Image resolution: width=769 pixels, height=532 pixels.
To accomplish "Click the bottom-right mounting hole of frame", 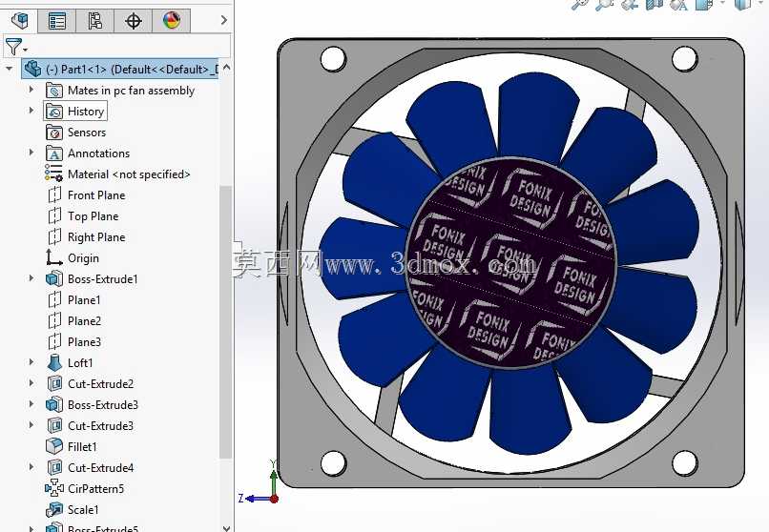I will tap(684, 463).
